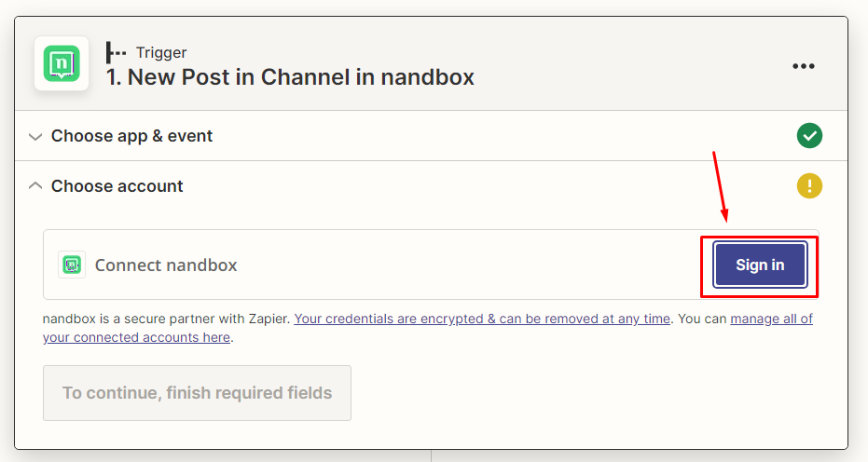Expand section using Choose app & event chevron

point(35,137)
